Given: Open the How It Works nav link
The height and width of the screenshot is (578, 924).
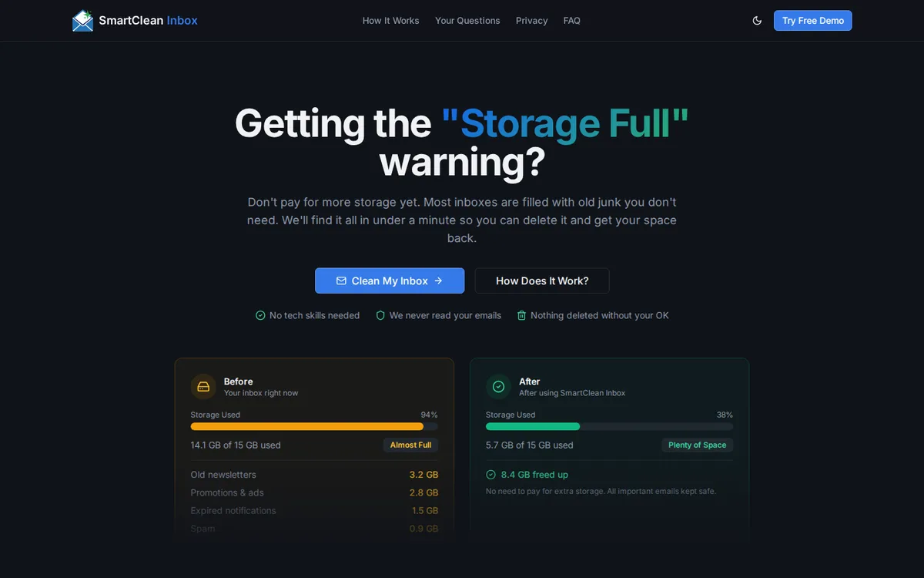Looking at the screenshot, I should [x=391, y=21].
